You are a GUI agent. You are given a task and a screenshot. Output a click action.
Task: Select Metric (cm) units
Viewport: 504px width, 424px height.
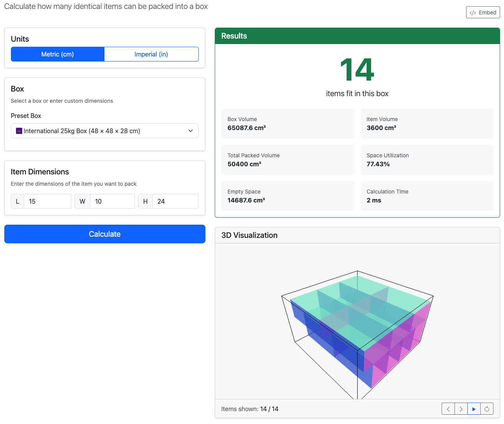click(x=58, y=54)
